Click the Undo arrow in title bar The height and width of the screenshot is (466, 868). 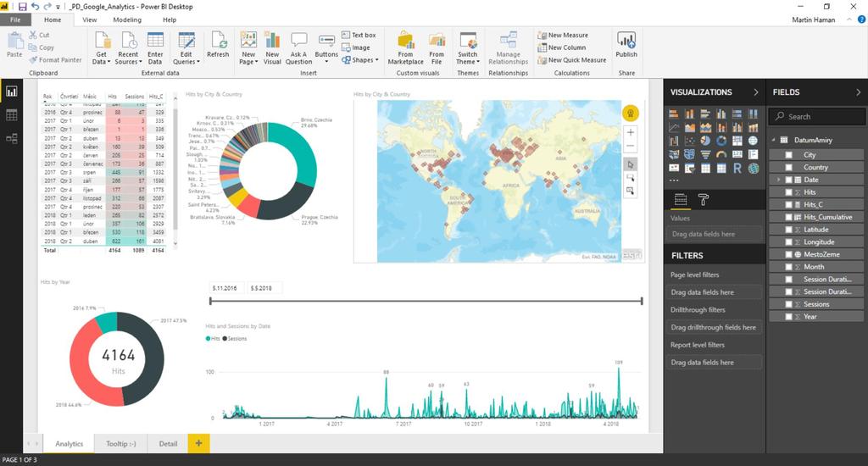click(x=36, y=7)
